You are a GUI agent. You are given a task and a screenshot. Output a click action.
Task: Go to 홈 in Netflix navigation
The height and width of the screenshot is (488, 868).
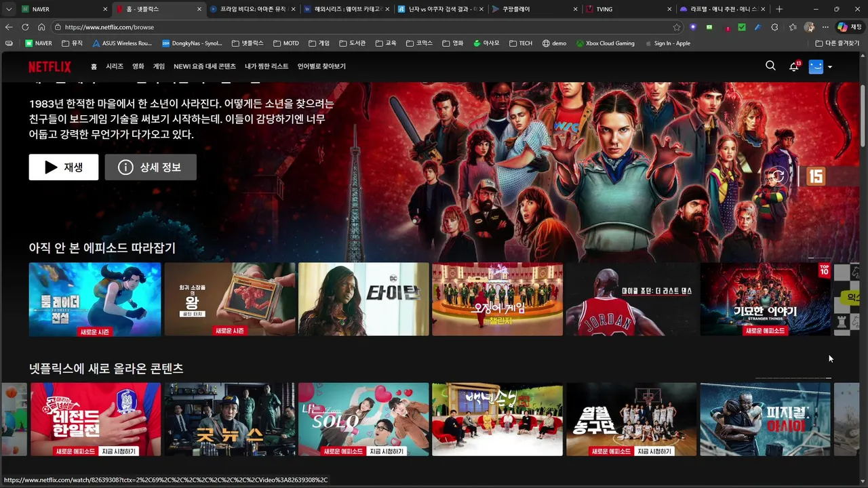94,66
